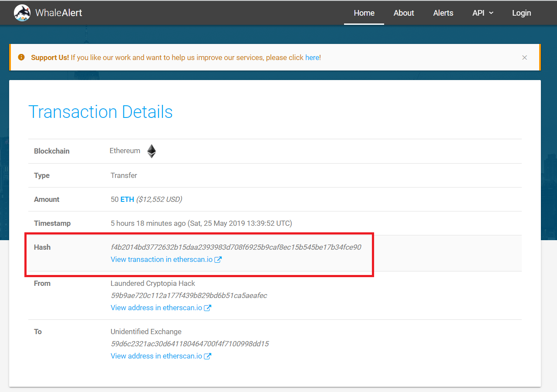557x392 pixels.
Task: Click the 'Transfer' type value
Action: 124,175
